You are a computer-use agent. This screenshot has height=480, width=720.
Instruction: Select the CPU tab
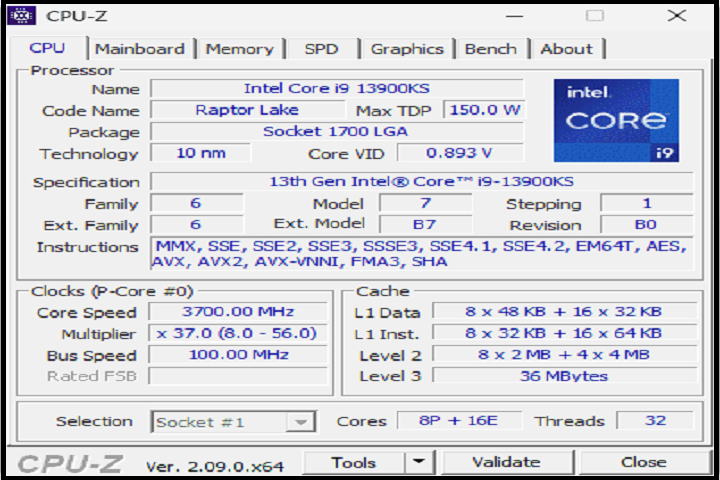[x=47, y=48]
